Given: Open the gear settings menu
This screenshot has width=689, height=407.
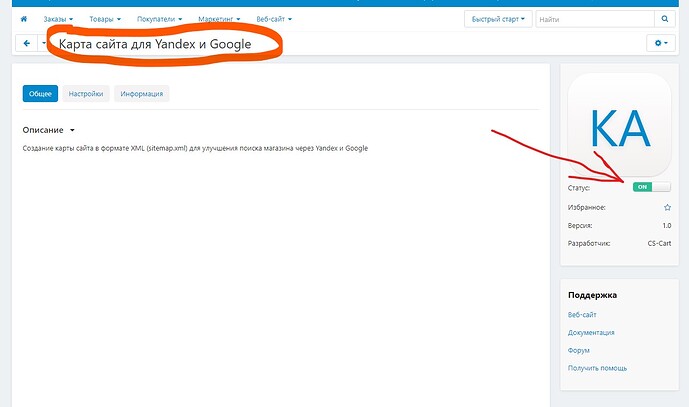Looking at the screenshot, I should click(x=660, y=43).
